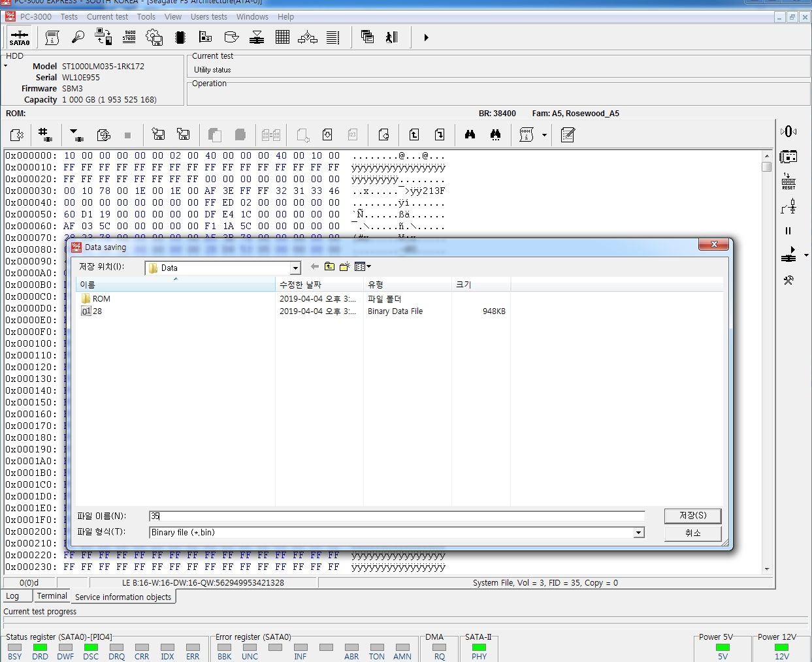Viewport: 812px width, 662px height.
Task: Click the hex row 0x000030 offset
Action: [x=31, y=191]
